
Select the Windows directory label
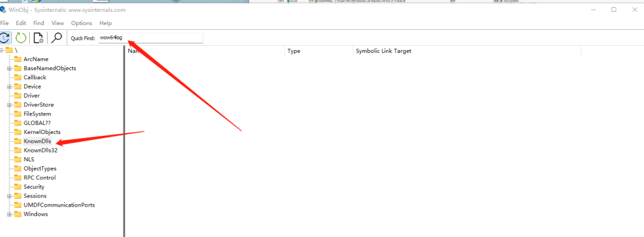[36, 214]
